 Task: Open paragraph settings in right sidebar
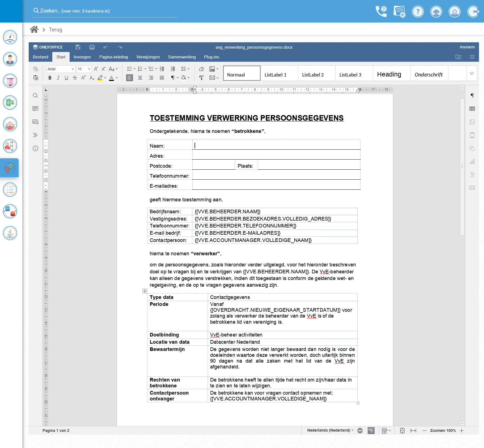[472, 95]
